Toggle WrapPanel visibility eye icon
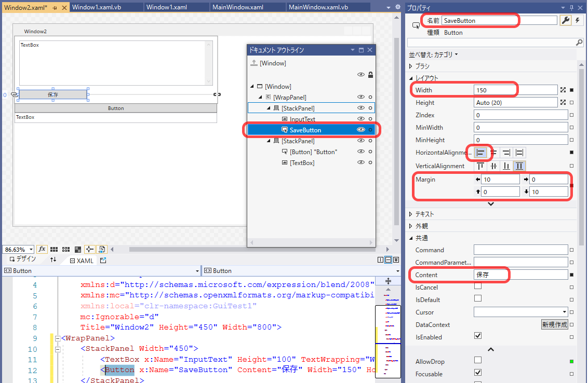 pyautogui.click(x=361, y=97)
